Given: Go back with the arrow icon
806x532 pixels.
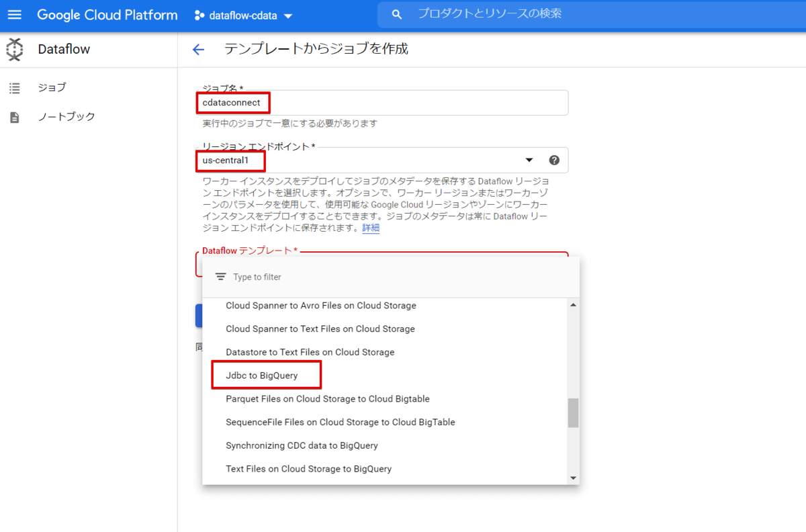Looking at the screenshot, I should (x=198, y=49).
